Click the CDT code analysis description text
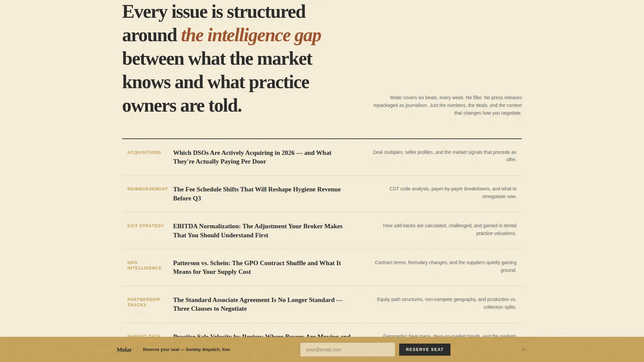Screen dimensions: 644x362 (x=453, y=193)
